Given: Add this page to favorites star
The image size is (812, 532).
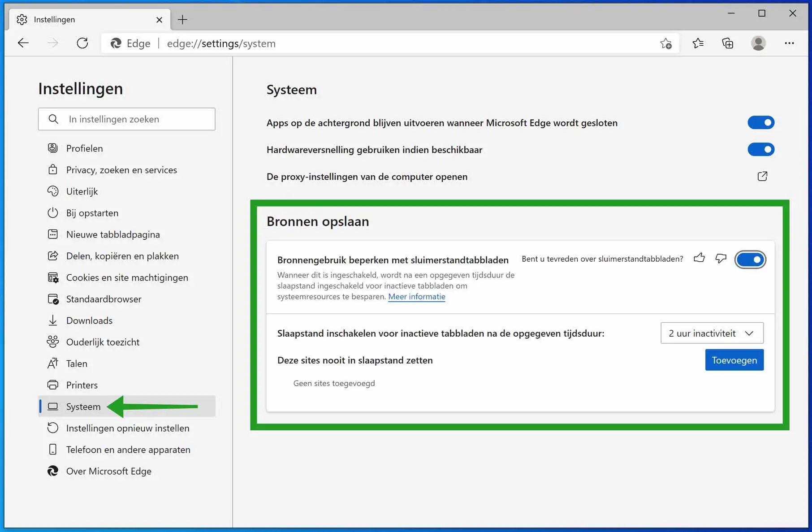Looking at the screenshot, I should click(666, 43).
